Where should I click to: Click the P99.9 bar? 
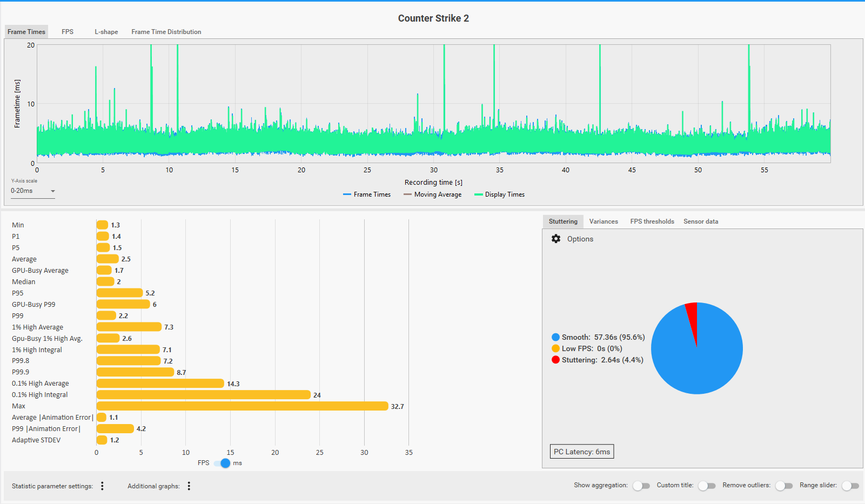click(x=136, y=372)
